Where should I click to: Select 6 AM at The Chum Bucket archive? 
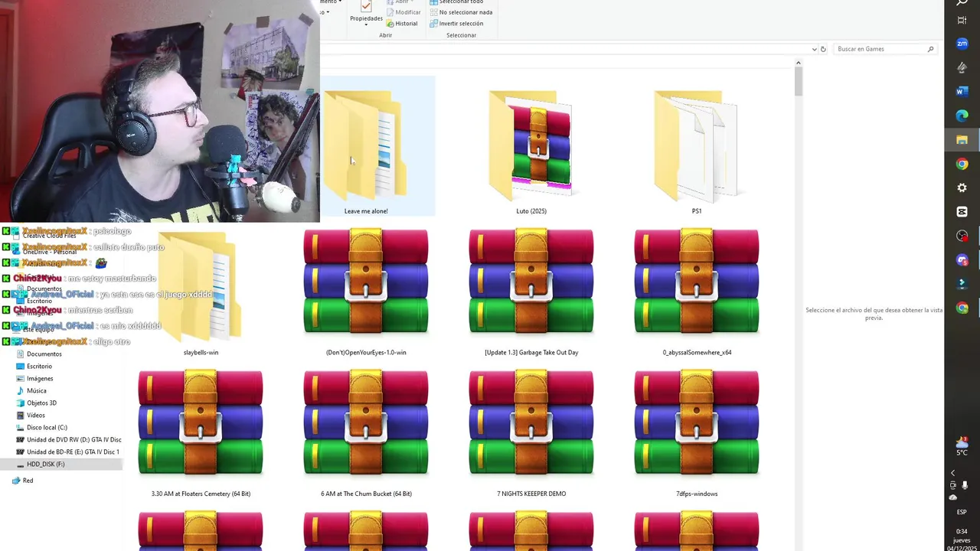(366, 434)
